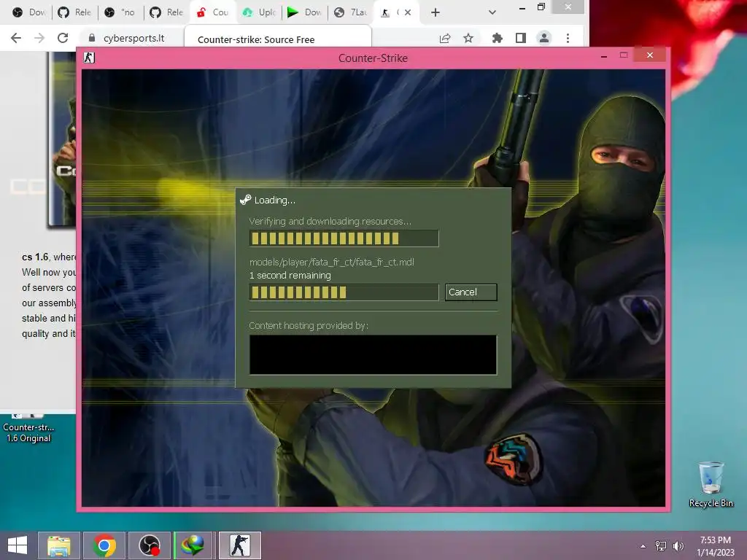Open Chrome extensions puzzle menu

[x=498, y=38]
